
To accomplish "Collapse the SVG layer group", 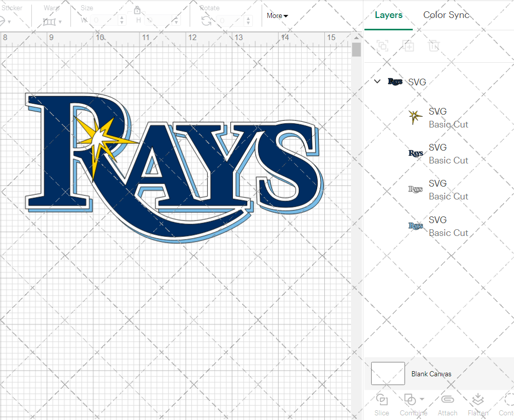I will [x=377, y=81].
